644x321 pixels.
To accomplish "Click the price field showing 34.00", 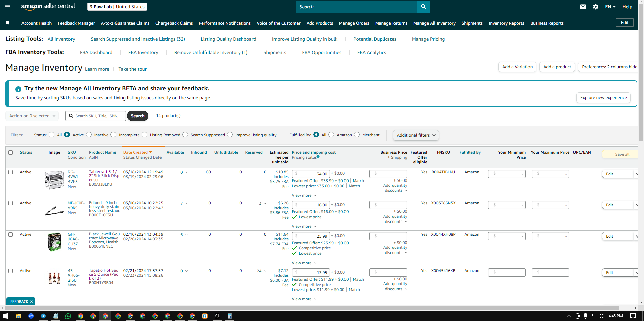I will tap(311, 174).
